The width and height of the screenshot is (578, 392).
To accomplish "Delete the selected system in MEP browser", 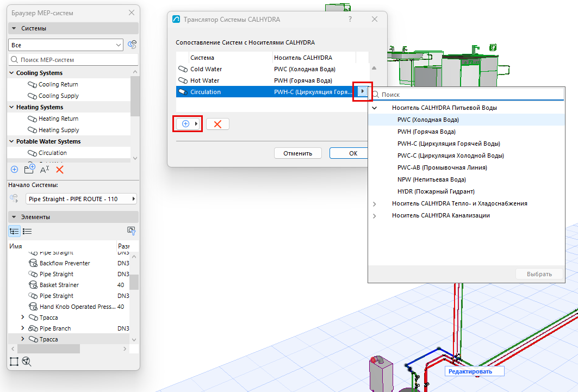I will pyautogui.click(x=60, y=170).
